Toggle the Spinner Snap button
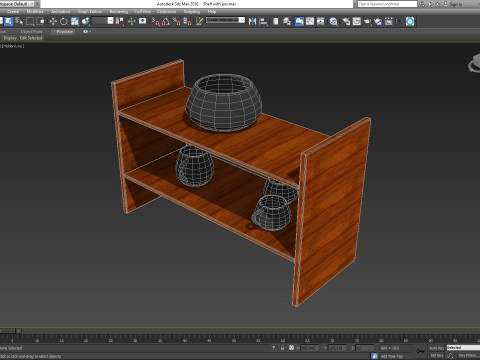 (x=187, y=21)
